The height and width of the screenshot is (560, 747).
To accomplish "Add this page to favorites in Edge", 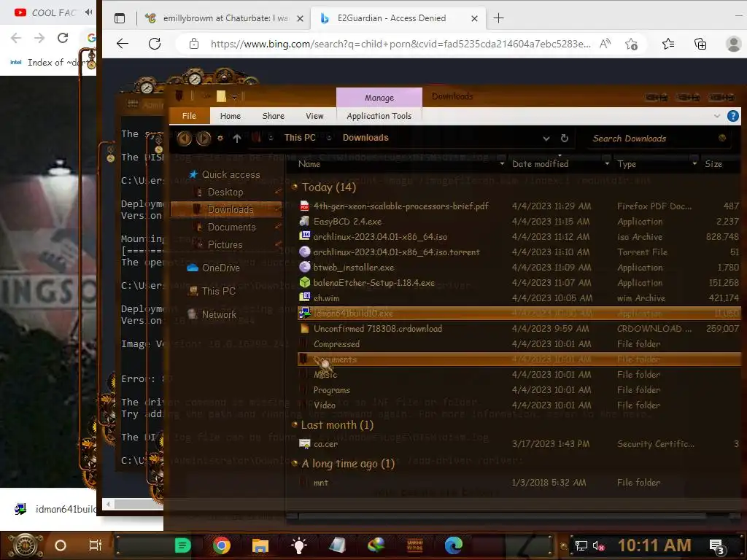I will pyautogui.click(x=631, y=44).
